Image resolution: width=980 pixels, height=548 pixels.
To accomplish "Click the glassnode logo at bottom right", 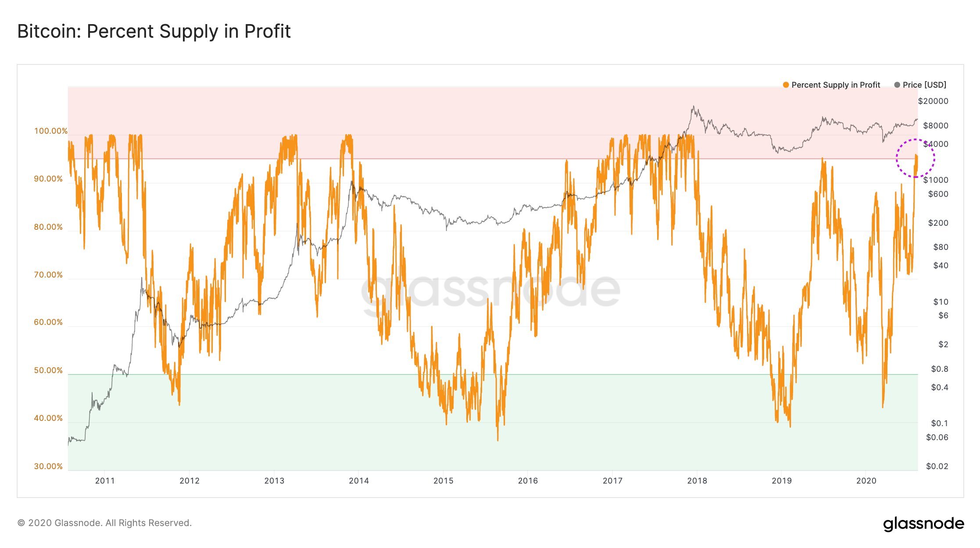I will coord(923,524).
